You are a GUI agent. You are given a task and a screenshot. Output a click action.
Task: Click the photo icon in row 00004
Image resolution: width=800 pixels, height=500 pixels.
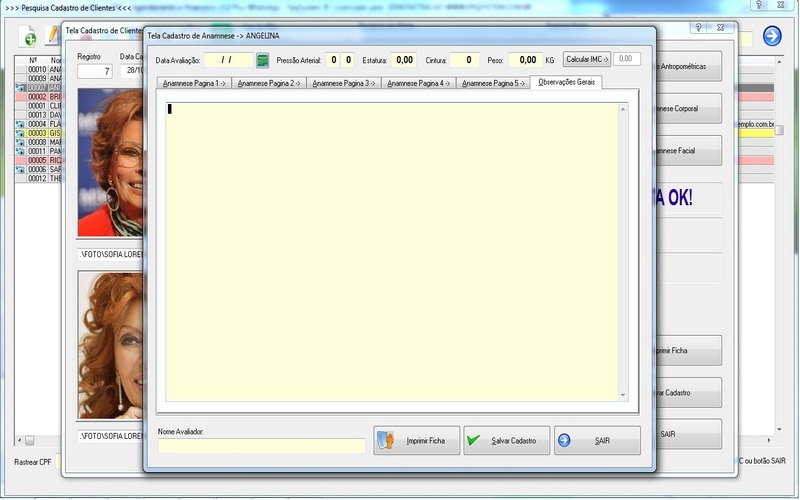20,124
